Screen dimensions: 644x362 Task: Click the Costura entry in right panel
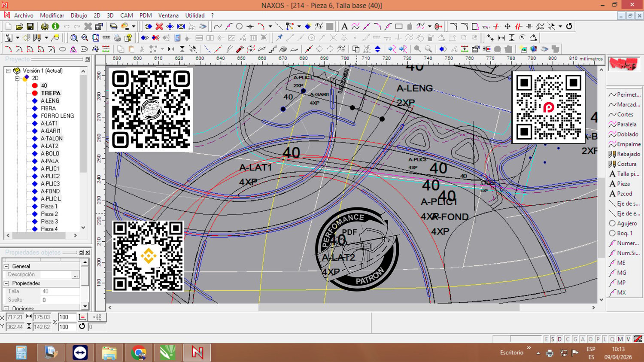pyautogui.click(x=625, y=164)
